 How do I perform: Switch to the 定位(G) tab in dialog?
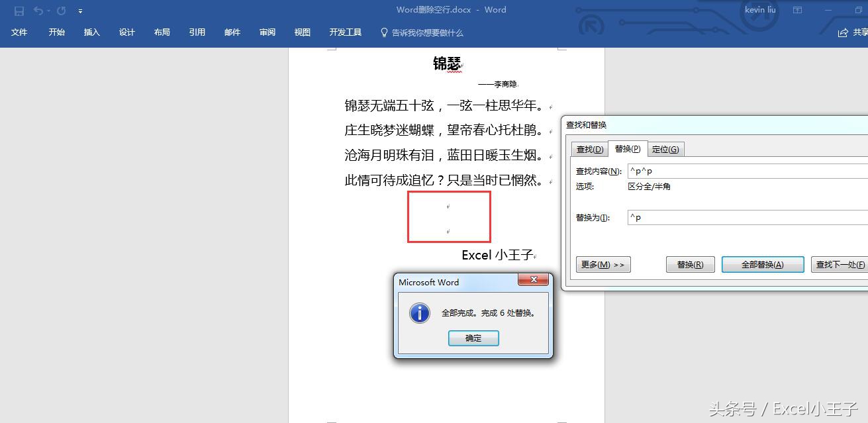(665, 149)
